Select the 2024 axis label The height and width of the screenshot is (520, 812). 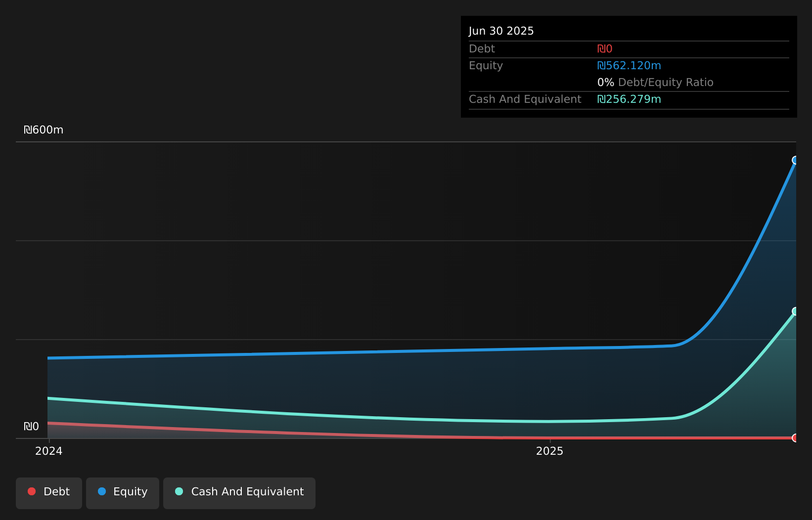(48, 450)
